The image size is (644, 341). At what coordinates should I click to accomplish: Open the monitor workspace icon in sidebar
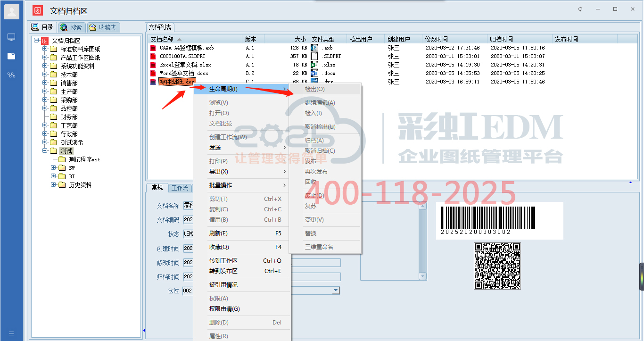[x=11, y=37]
